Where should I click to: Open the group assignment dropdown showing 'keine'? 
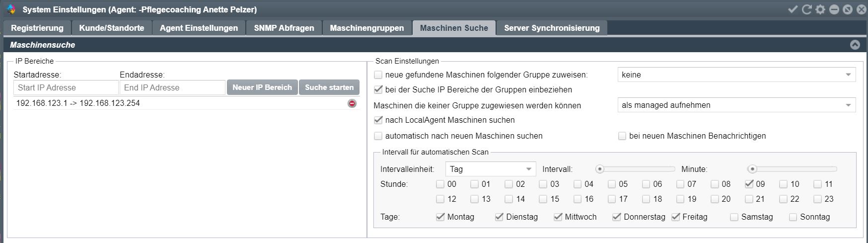coord(736,75)
